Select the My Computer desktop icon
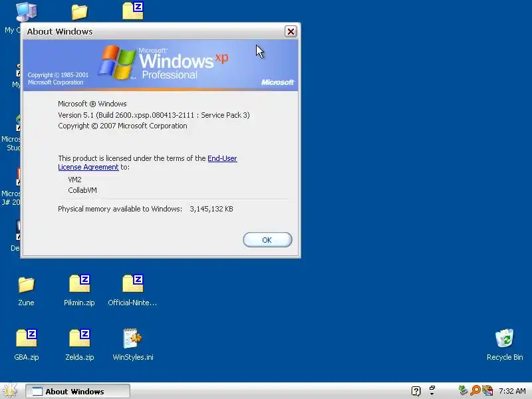Screen dimensions: 532x399 pos(26,11)
